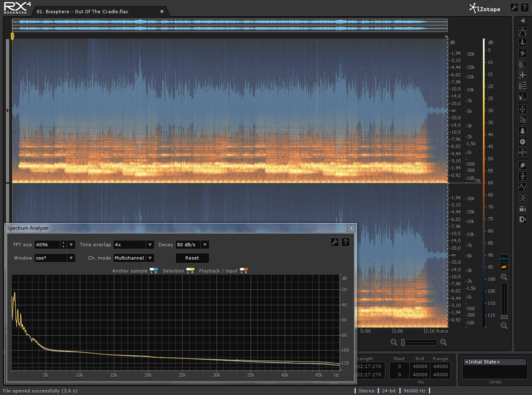Select <Initial State> in the Undo list
Image resolution: width=532 pixels, height=395 pixels.
click(x=494, y=362)
